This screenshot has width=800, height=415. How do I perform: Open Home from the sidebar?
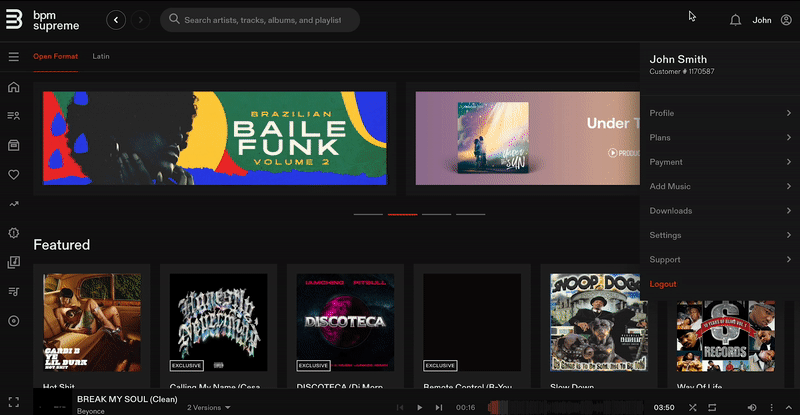click(x=14, y=87)
